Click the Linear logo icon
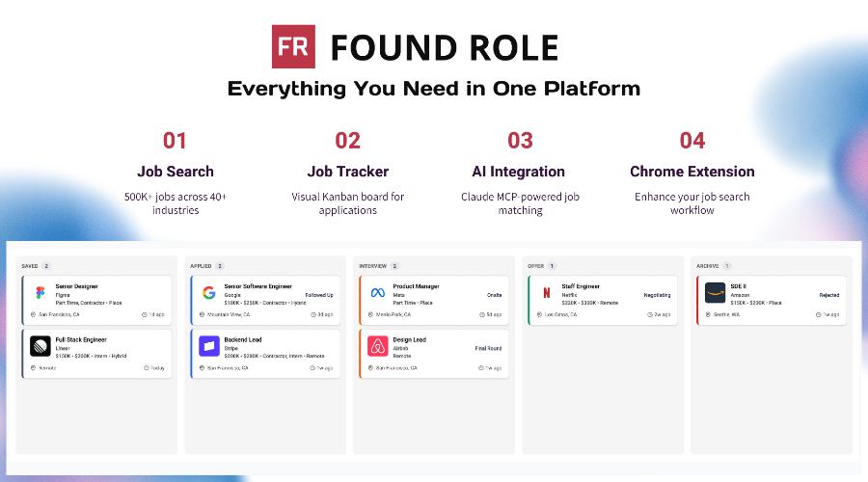868x482 pixels. tap(40, 346)
